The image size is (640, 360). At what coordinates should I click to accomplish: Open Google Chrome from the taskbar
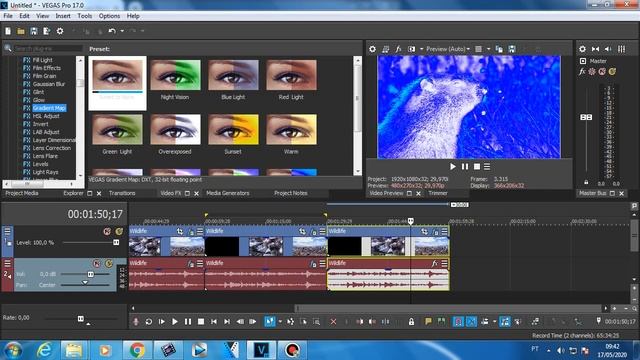(x=138, y=350)
